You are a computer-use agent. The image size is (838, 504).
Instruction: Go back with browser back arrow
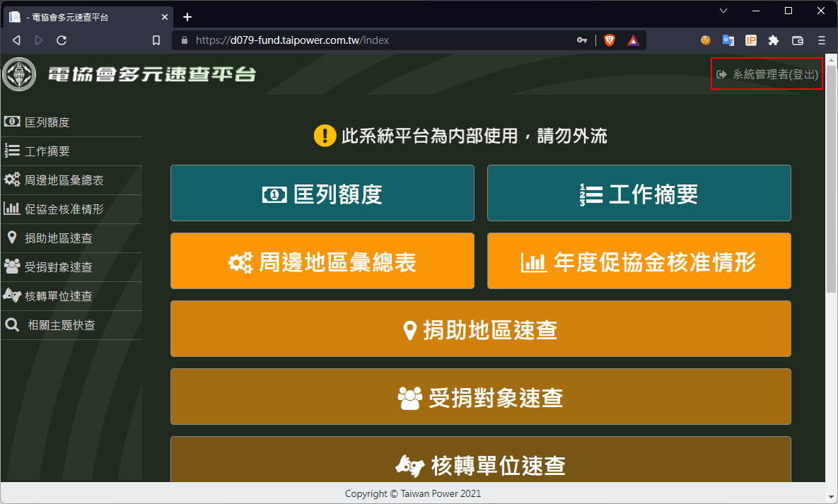click(16, 40)
